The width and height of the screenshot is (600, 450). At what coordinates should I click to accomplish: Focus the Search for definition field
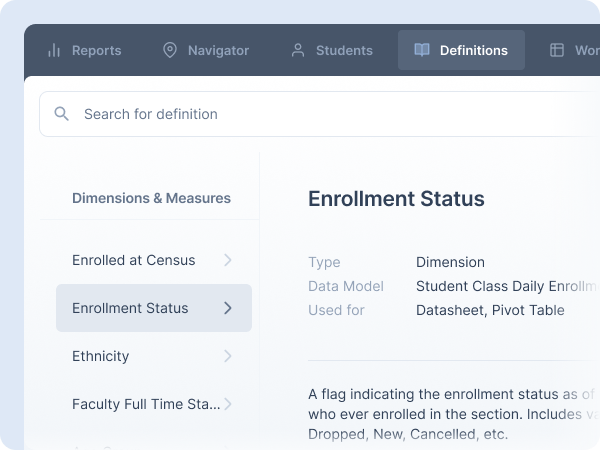coord(300,114)
